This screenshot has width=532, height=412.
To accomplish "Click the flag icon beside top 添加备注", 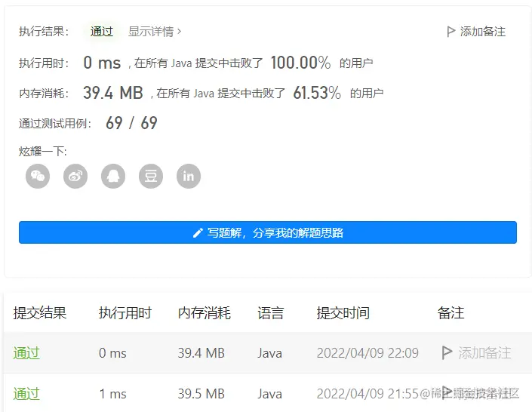I will click(451, 32).
